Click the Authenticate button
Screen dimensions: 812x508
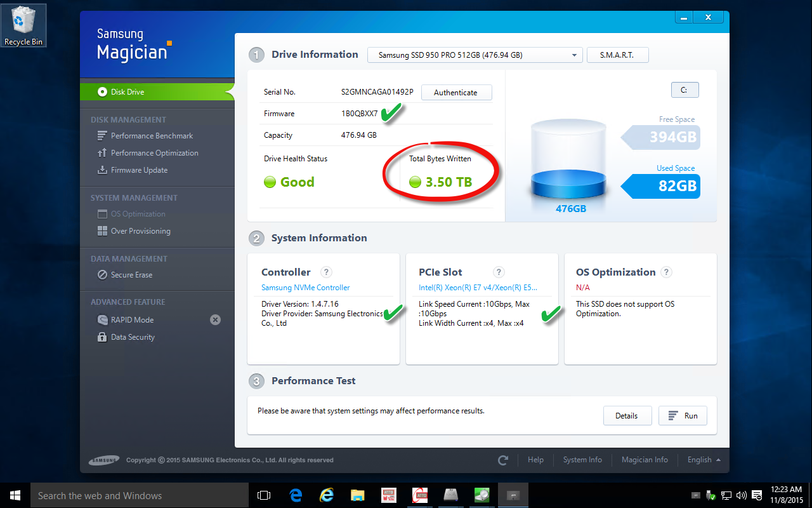(455, 93)
